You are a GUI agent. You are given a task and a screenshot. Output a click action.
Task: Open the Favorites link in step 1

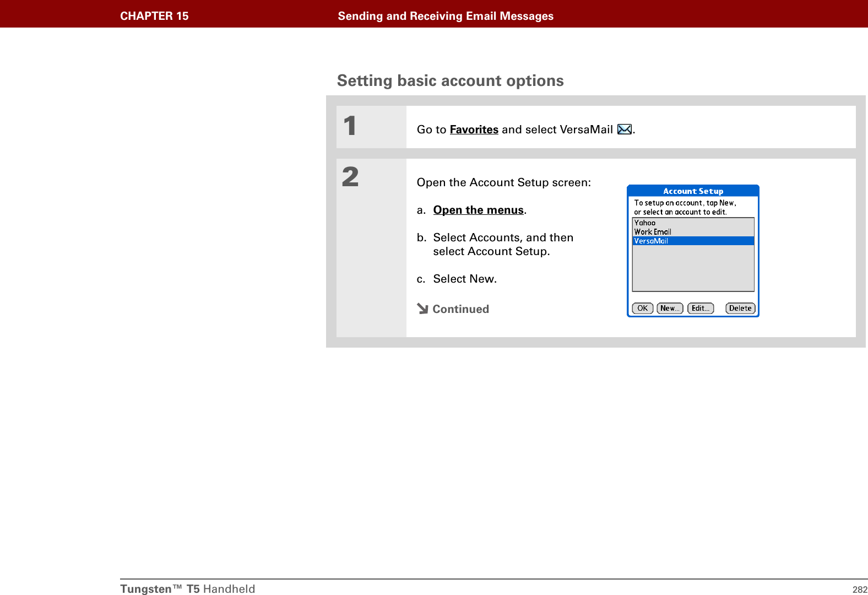point(474,129)
